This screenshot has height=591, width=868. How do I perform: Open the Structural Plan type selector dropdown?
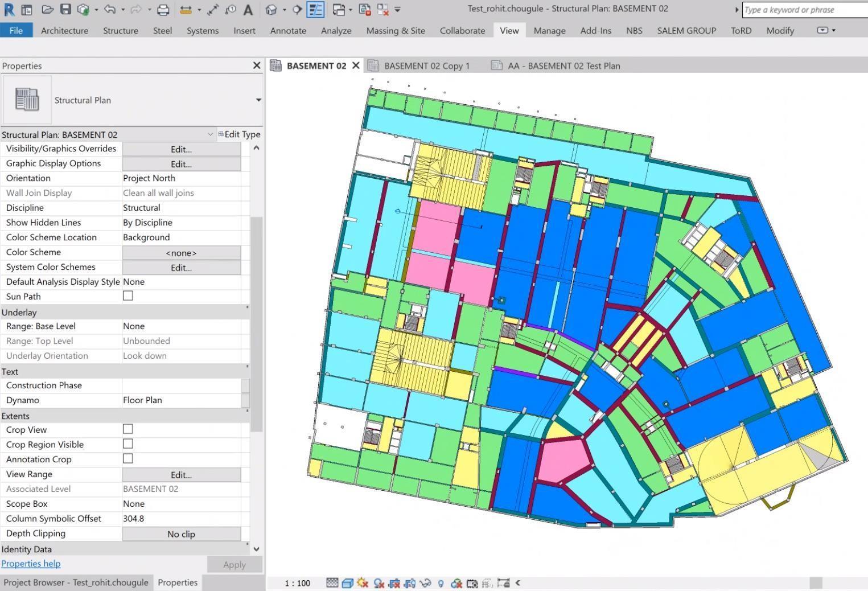[x=258, y=100]
